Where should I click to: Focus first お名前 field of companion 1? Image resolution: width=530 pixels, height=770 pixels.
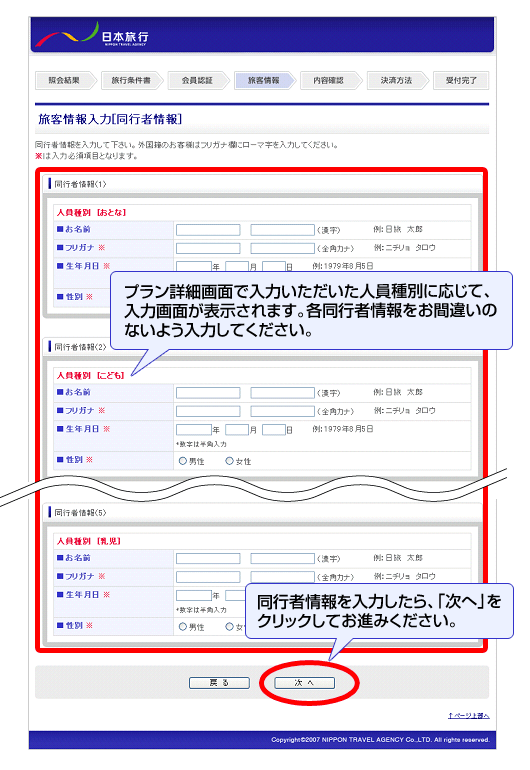coord(208,230)
